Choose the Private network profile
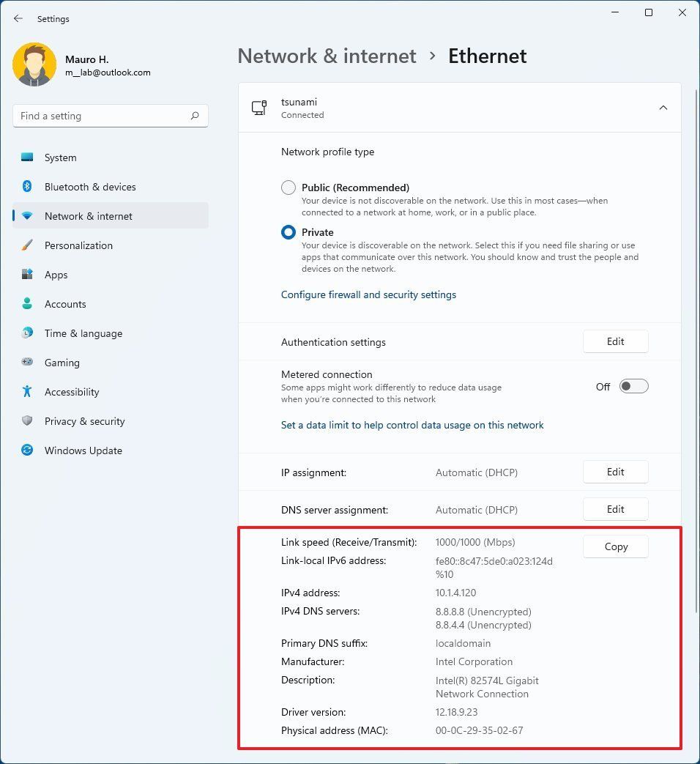 (x=288, y=231)
